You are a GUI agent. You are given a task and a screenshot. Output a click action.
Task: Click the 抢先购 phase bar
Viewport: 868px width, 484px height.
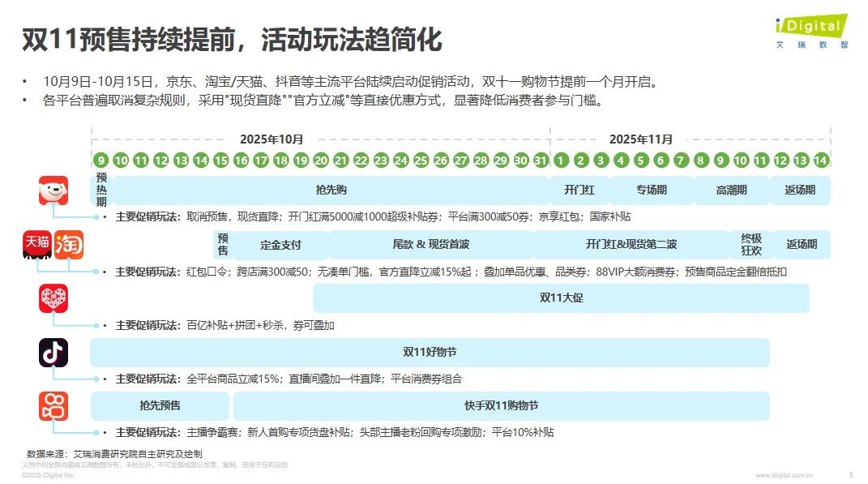[331, 191]
